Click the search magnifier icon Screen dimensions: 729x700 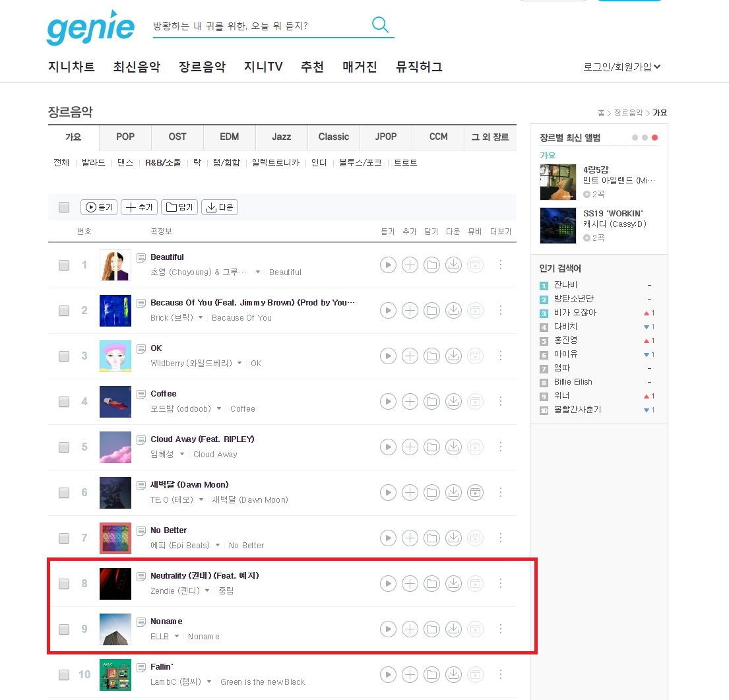380,24
